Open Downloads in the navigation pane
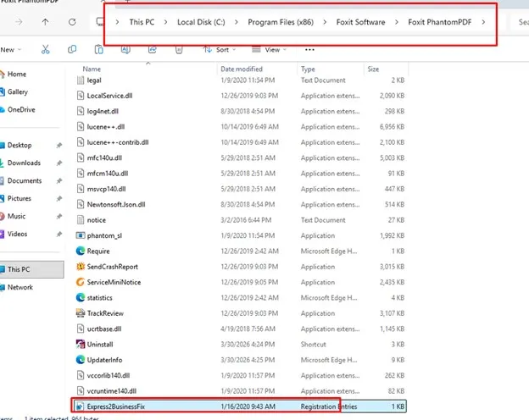 (x=25, y=163)
